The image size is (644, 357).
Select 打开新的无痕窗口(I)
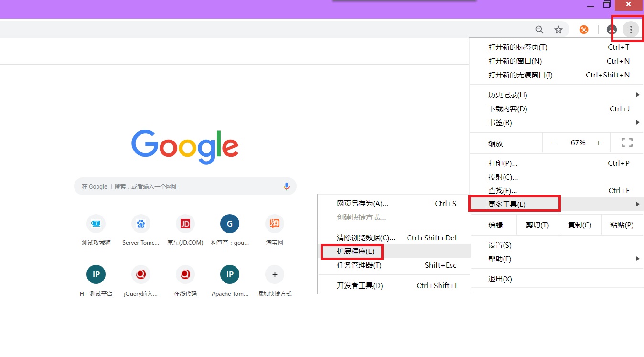[x=557, y=75]
